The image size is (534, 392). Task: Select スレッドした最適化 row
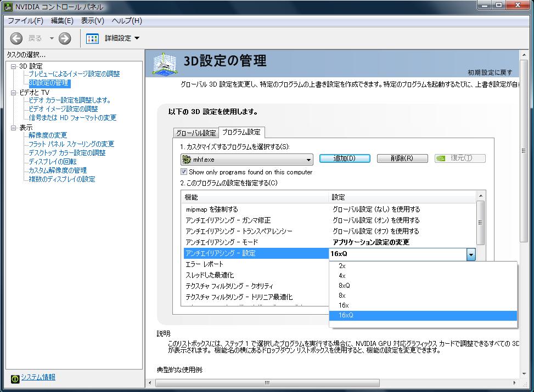pos(256,275)
